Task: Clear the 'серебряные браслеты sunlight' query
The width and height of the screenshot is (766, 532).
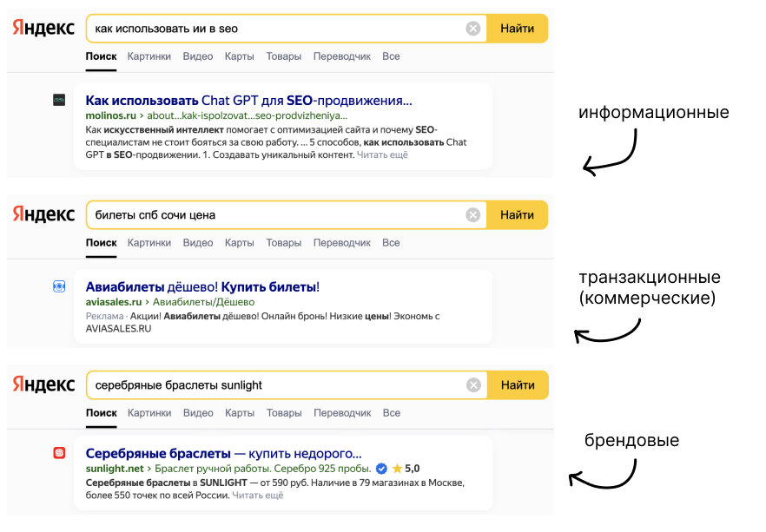Action: coord(473,385)
